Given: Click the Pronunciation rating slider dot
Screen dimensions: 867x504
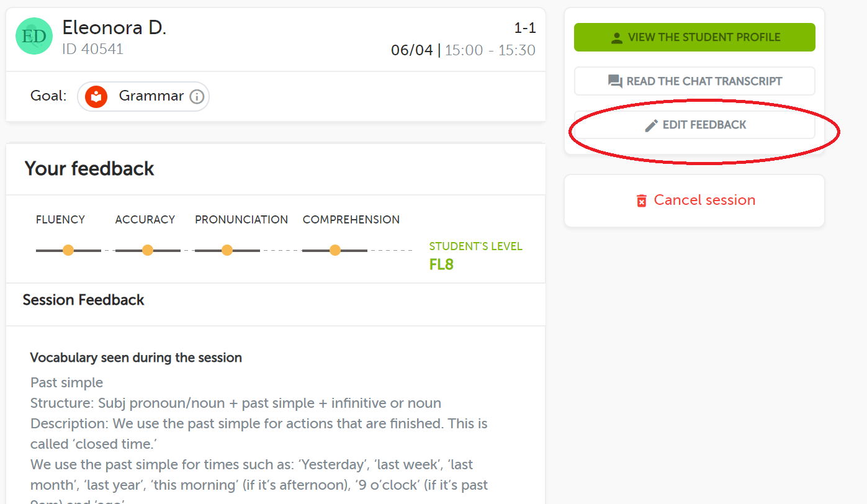Looking at the screenshot, I should point(227,250).
